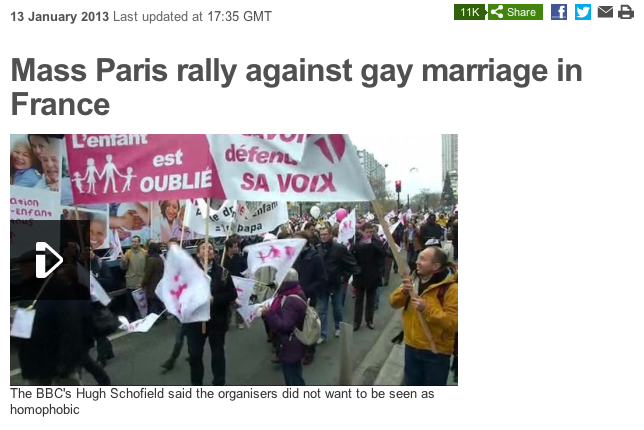
Task: Click the white 'SA VOIX' banner in video
Action: click(x=290, y=168)
